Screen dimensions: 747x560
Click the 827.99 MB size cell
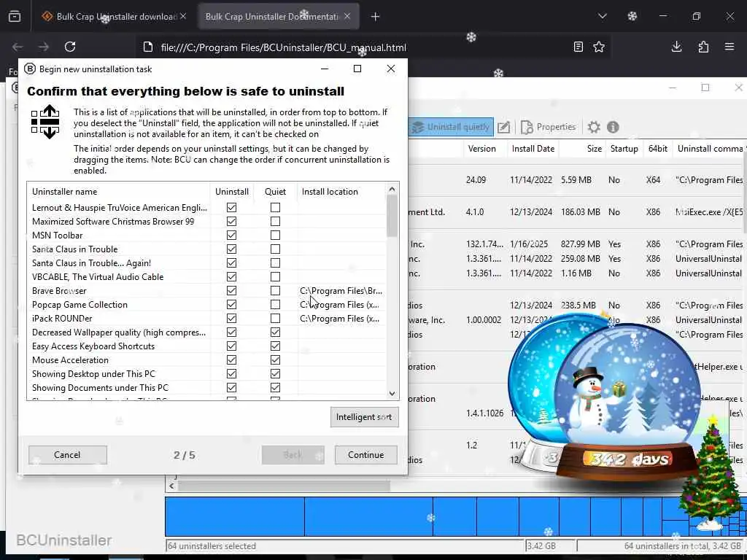580,244
